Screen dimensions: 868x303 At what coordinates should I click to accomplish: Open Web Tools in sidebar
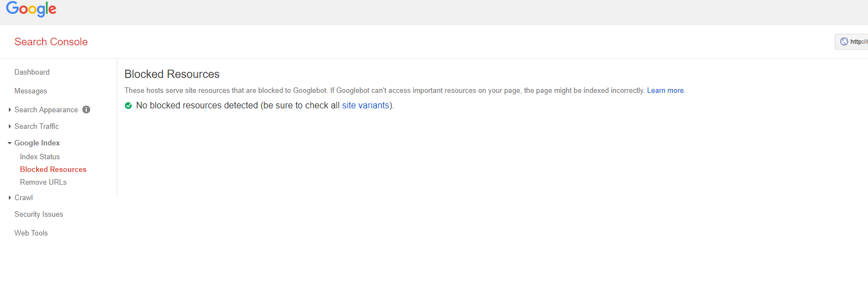pyautogui.click(x=31, y=233)
